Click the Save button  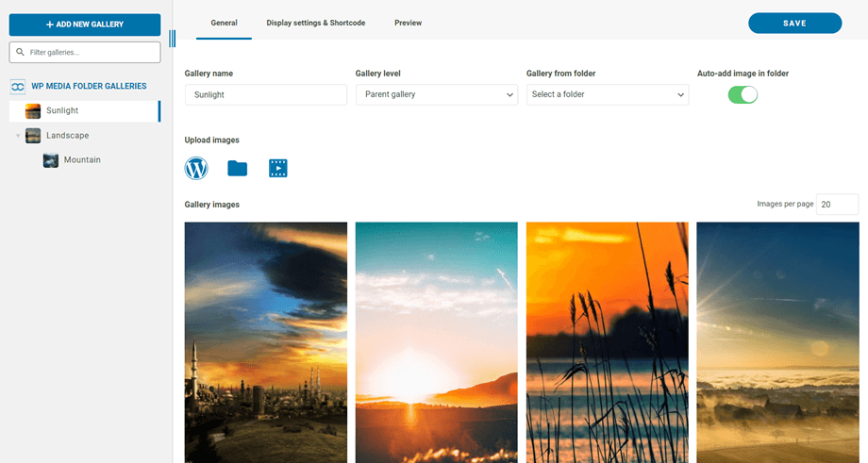point(794,24)
